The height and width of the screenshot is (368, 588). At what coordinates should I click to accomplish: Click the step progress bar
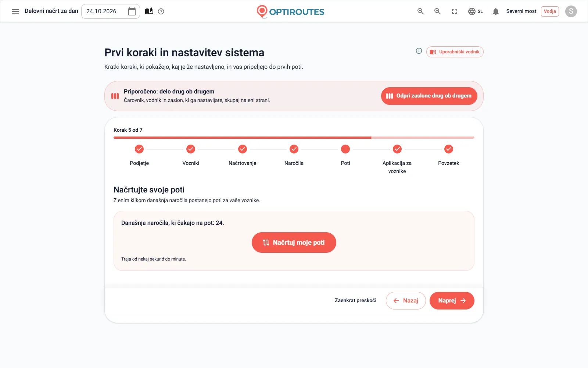tap(294, 138)
